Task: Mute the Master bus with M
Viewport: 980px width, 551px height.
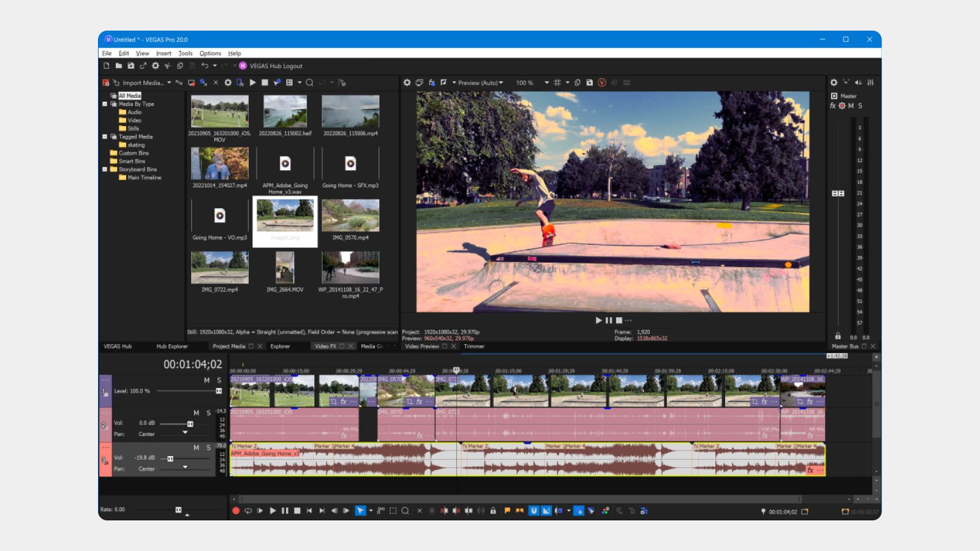Action: 851,106
